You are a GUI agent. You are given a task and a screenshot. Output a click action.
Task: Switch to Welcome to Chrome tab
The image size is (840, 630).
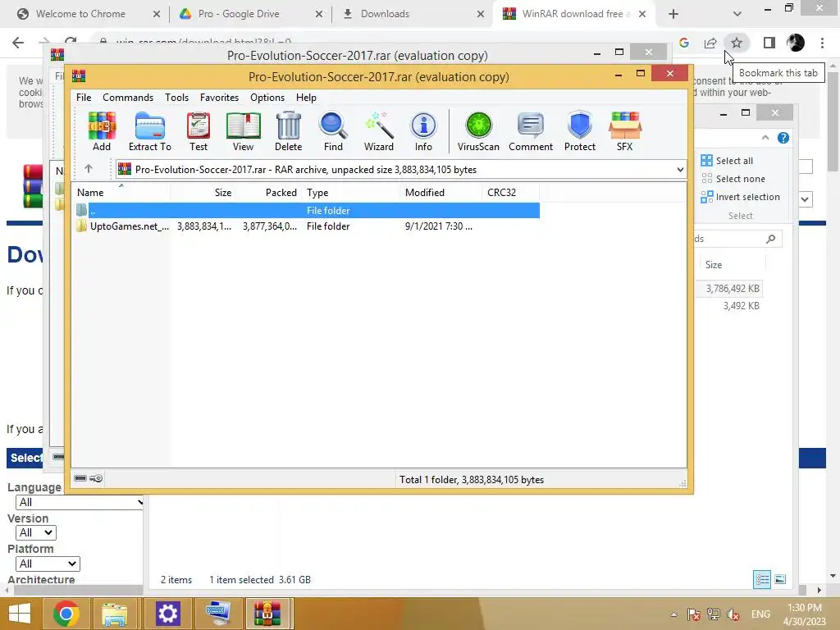click(80, 14)
